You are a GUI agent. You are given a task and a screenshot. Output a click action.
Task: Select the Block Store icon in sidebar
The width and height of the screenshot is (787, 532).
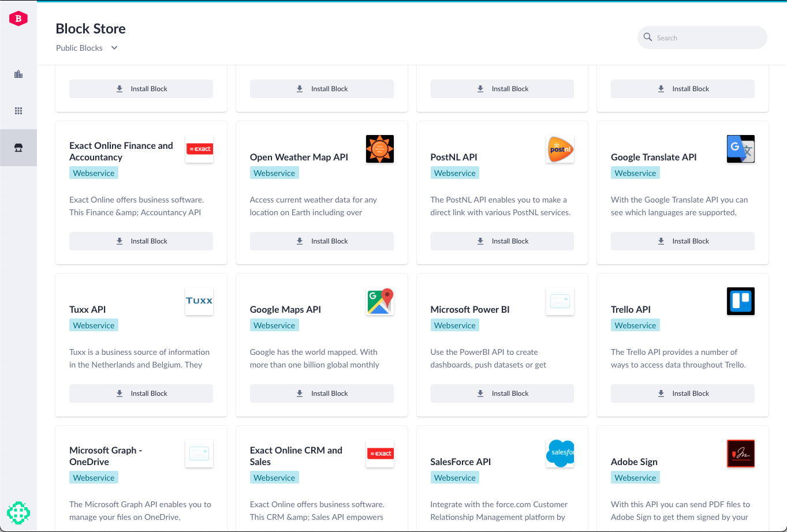(x=18, y=147)
